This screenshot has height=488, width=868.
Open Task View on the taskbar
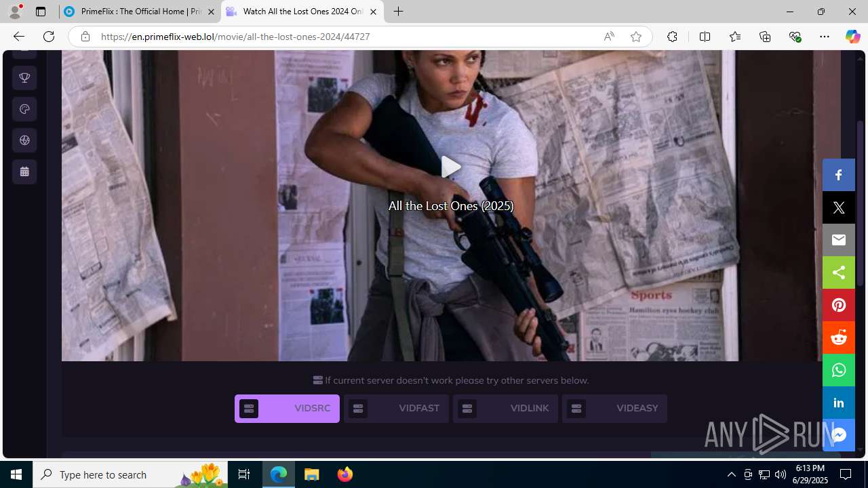click(244, 474)
